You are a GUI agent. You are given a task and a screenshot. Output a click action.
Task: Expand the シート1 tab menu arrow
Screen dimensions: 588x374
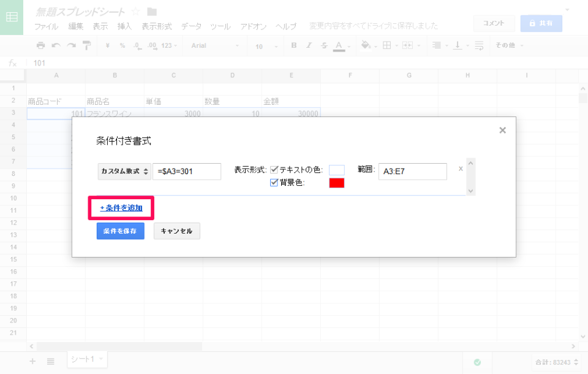tap(101, 359)
